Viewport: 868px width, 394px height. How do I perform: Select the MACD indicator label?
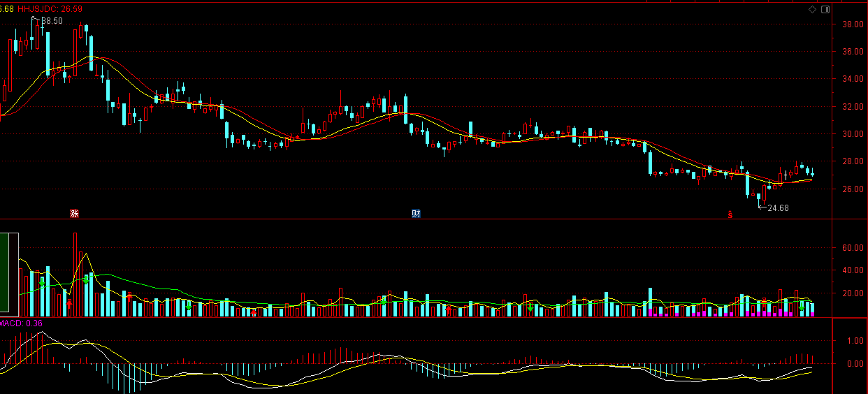pyautogui.click(x=13, y=323)
